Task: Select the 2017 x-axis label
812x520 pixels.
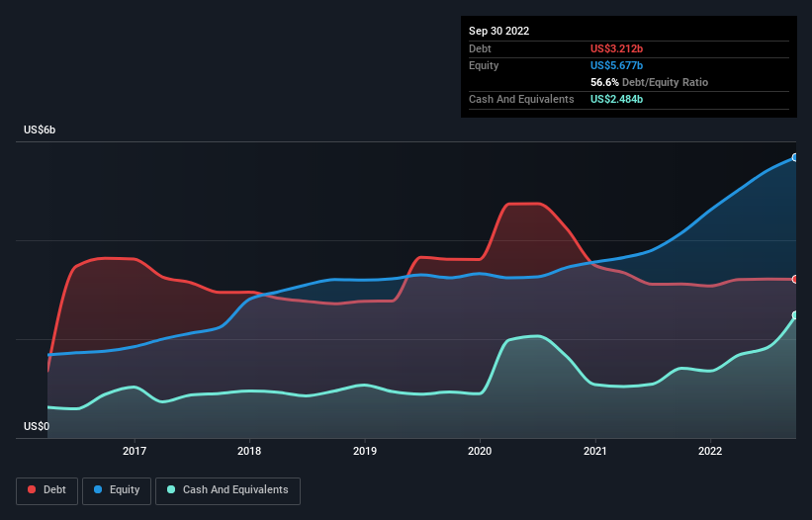Action: point(135,451)
